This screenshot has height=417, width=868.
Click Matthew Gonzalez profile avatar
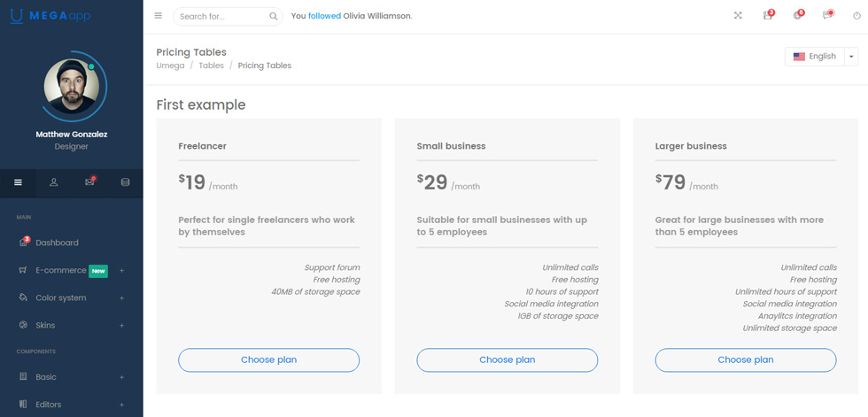pos(72,86)
